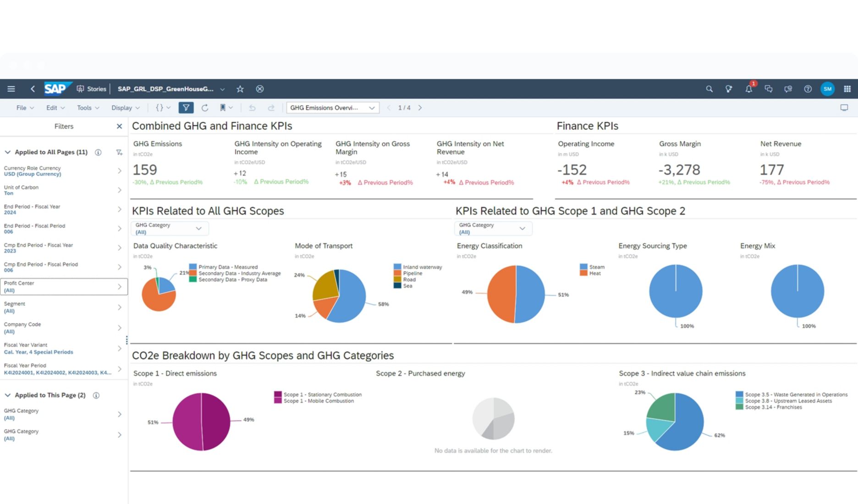This screenshot has height=504, width=858.
Task: Open the main navigation hamburger menu
Action: (x=11, y=89)
